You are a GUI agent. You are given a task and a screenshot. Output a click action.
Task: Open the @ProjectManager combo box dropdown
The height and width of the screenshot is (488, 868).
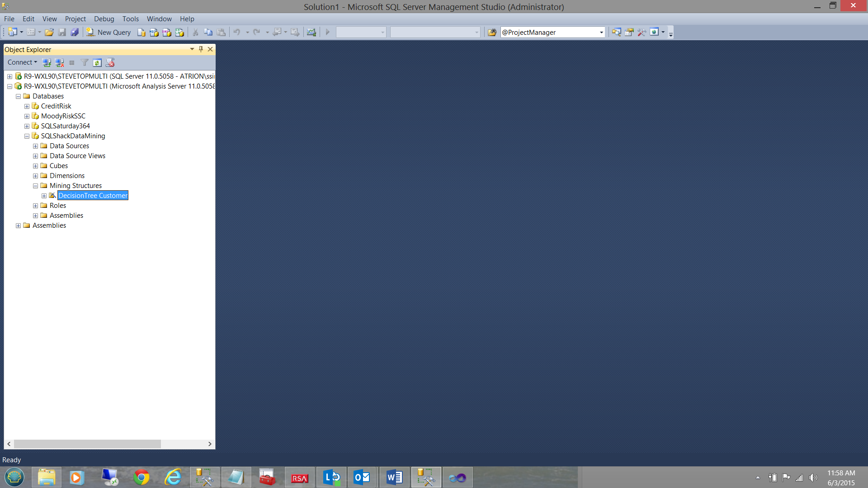601,32
